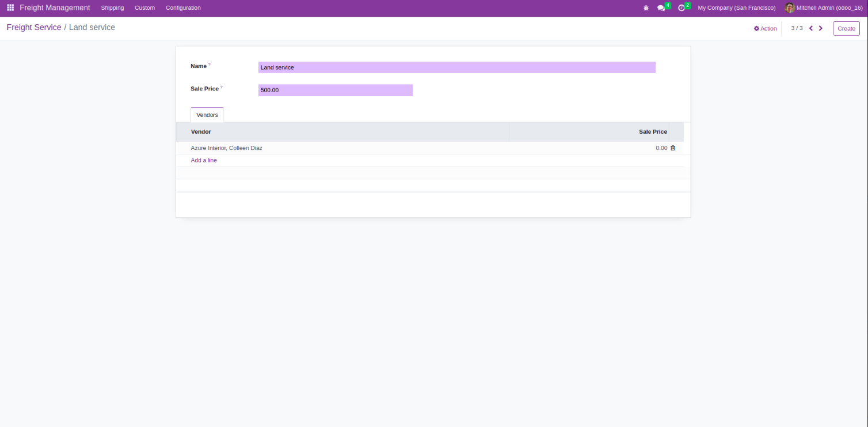Click the debug bug icon

pos(646,8)
